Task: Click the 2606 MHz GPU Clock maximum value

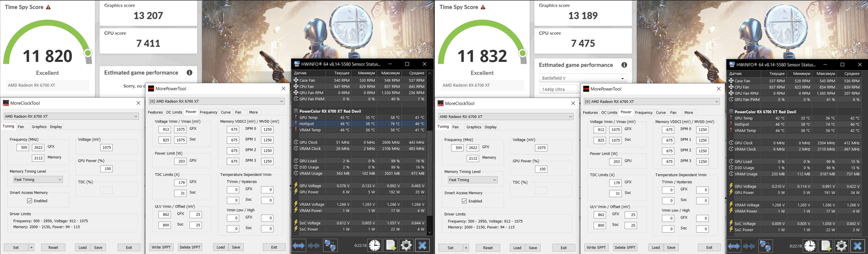Action: click(390, 142)
